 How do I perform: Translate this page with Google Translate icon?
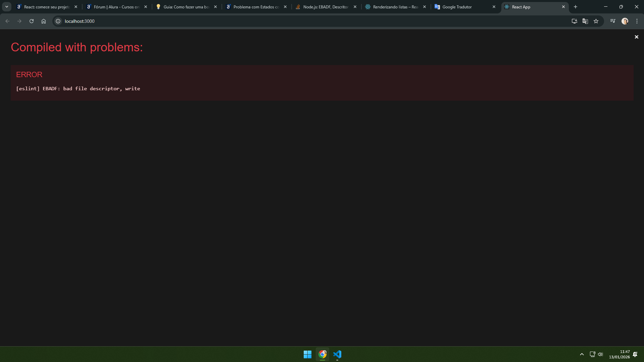click(x=585, y=21)
